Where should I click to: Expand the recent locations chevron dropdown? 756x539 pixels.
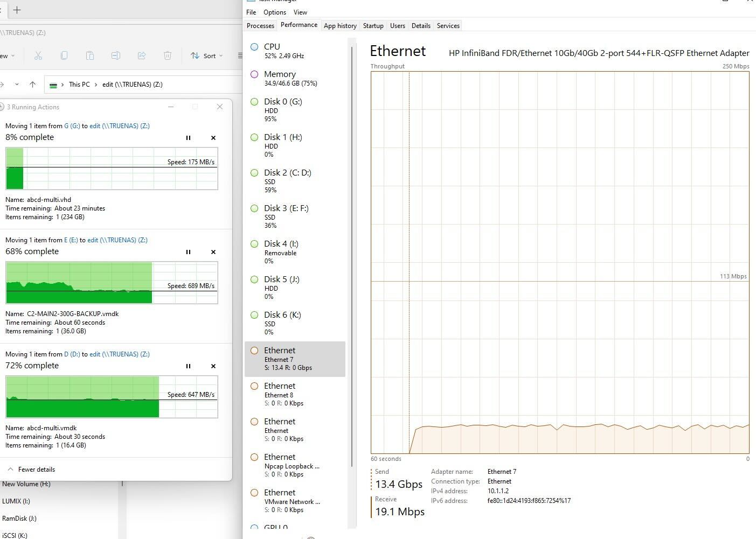click(17, 85)
